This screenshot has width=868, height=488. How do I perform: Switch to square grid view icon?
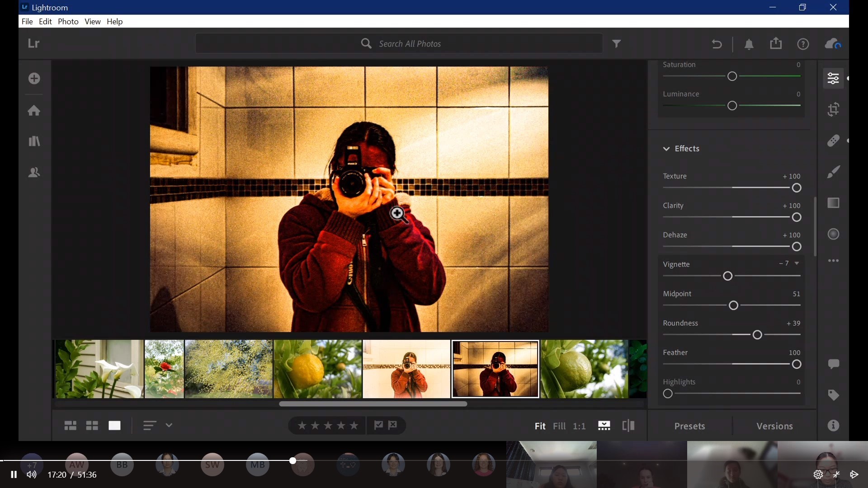click(x=92, y=426)
